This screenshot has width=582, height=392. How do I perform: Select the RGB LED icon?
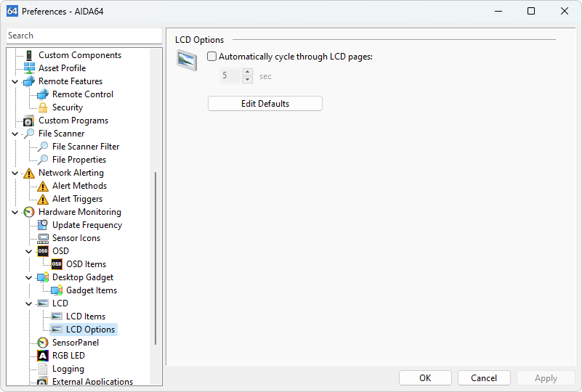[43, 356]
